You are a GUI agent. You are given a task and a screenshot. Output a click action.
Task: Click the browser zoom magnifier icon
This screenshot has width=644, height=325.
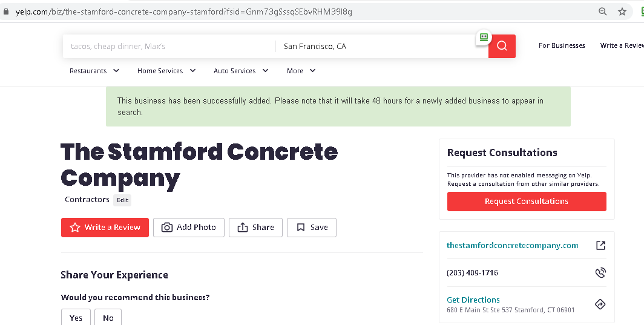click(x=602, y=11)
